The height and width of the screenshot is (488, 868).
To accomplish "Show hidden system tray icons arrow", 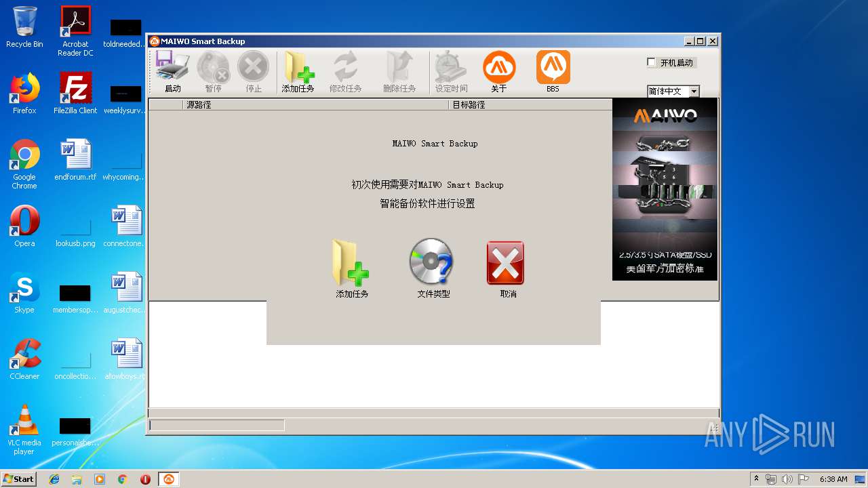I will click(x=757, y=479).
